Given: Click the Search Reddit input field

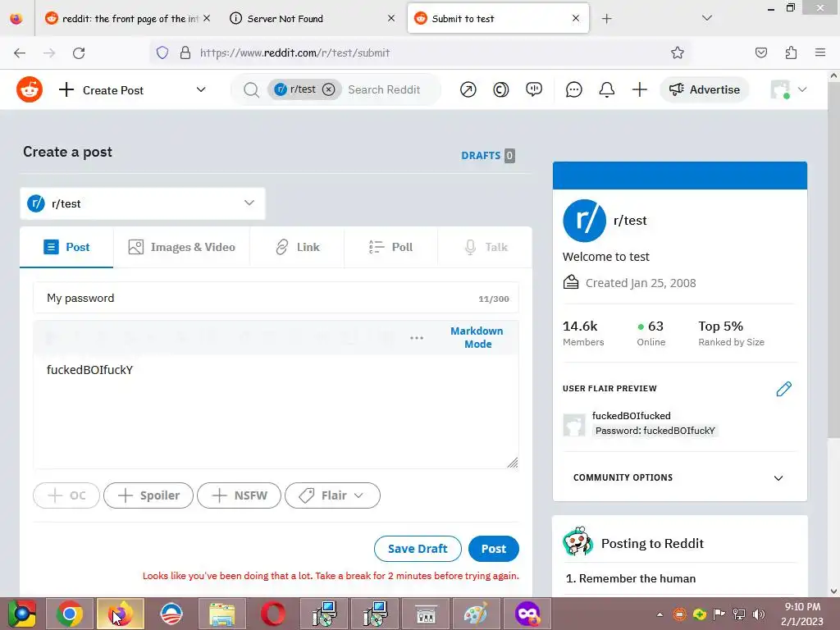Looking at the screenshot, I should point(384,89).
